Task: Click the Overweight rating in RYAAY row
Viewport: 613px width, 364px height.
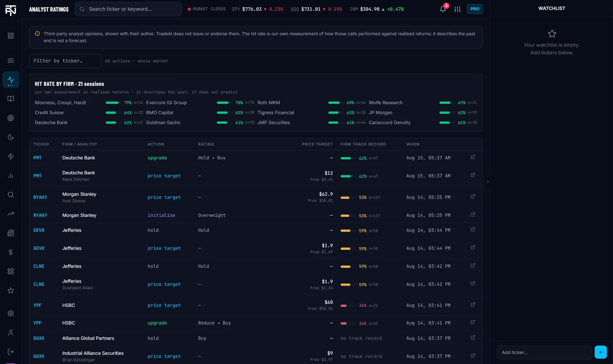Action: [212, 215]
